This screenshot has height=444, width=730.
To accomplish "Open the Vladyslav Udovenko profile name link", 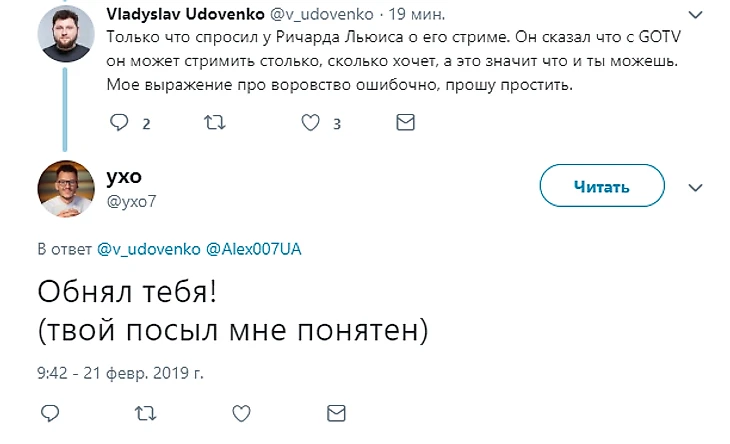I will click(181, 14).
